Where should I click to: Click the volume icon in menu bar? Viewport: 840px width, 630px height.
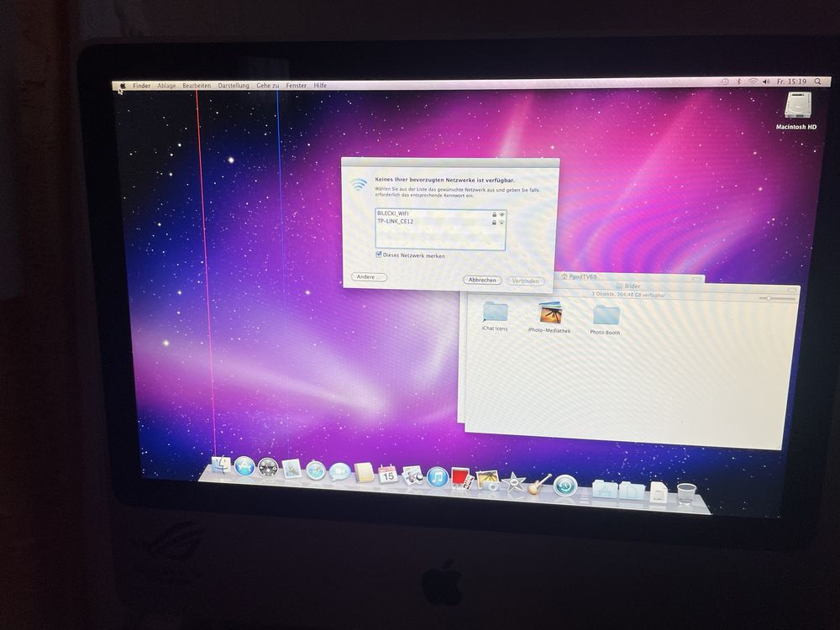point(766,81)
